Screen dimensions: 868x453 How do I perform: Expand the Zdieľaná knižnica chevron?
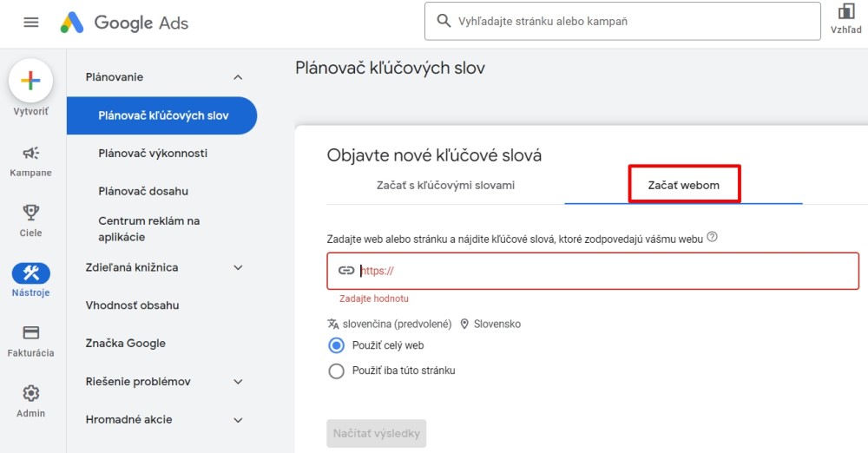(238, 267)
